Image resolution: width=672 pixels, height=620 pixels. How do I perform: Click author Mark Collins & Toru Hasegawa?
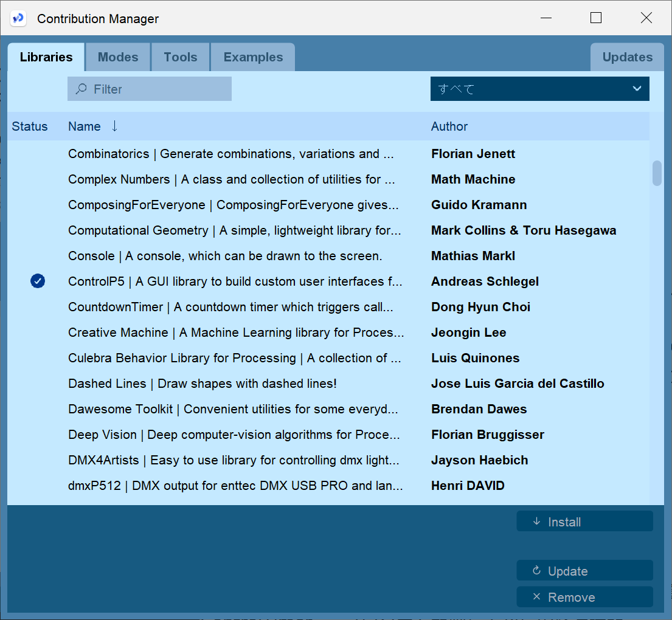click(x=524, y=230)
